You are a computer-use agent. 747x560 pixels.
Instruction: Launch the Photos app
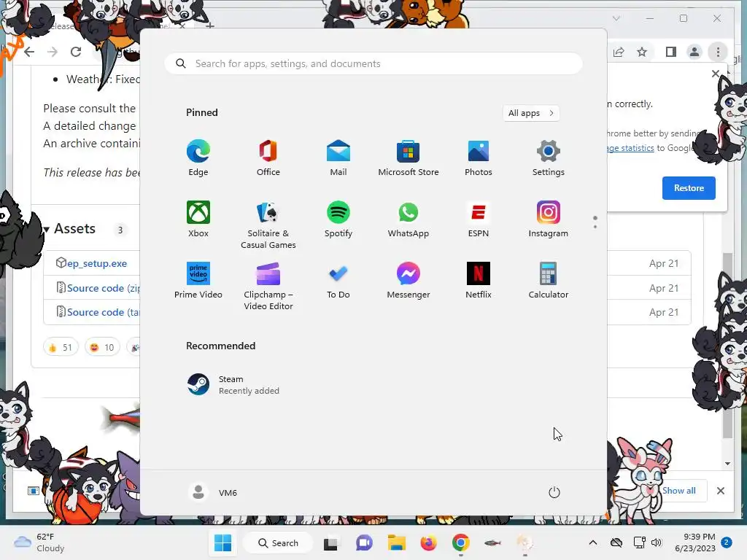(479, 158)
